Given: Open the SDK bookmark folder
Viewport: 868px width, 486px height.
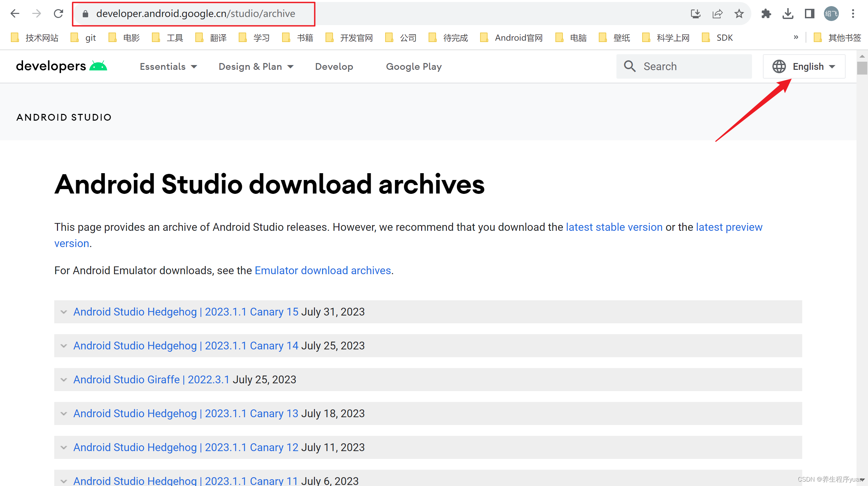Looking at the screenshot, I should tap(717, 38).
